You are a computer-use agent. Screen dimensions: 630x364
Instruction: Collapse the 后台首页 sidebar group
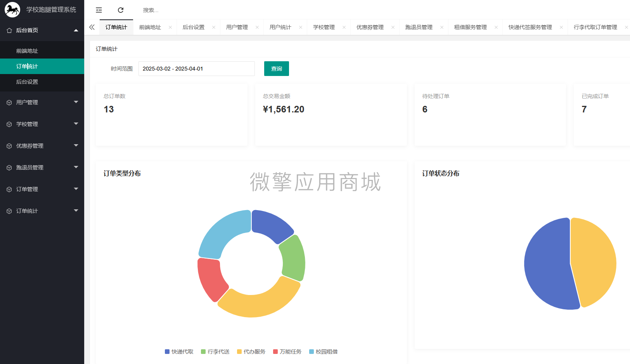point(76,30)
